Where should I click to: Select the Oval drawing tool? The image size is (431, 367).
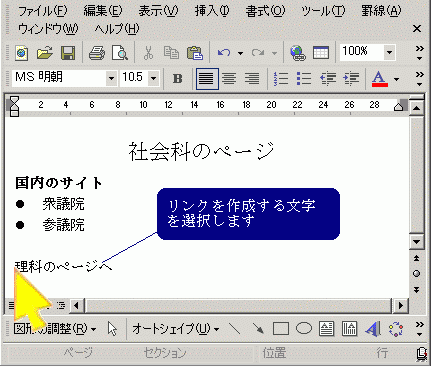coord(304,329)
